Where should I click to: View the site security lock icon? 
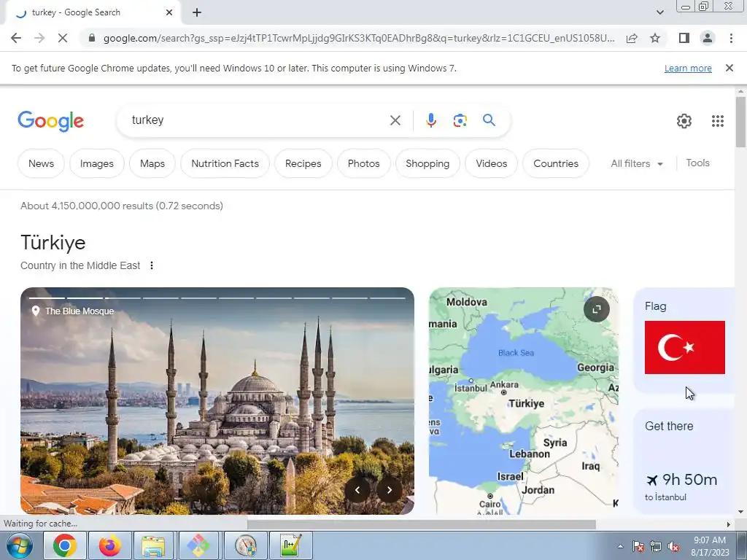tap(92, 38)
